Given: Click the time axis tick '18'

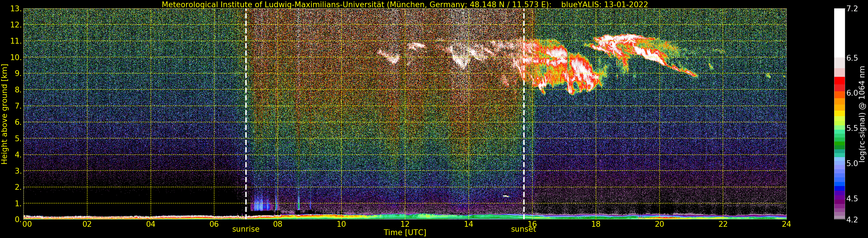Looking at the screenshot, I should point(596,224).
